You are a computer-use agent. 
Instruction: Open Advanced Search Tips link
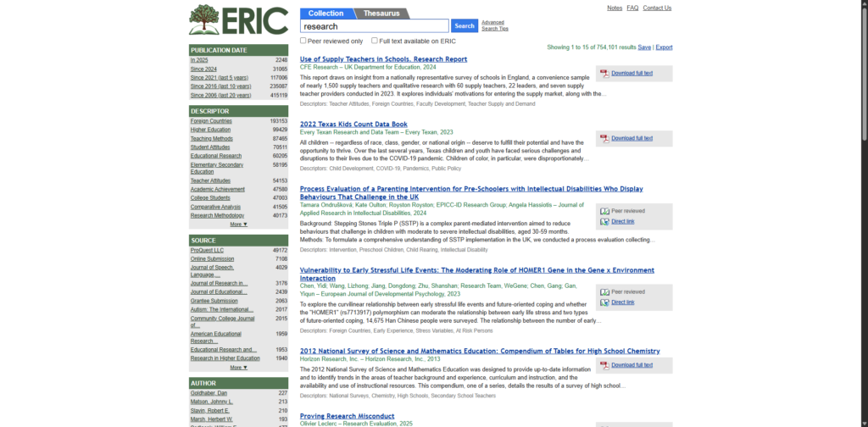point(494,25)
